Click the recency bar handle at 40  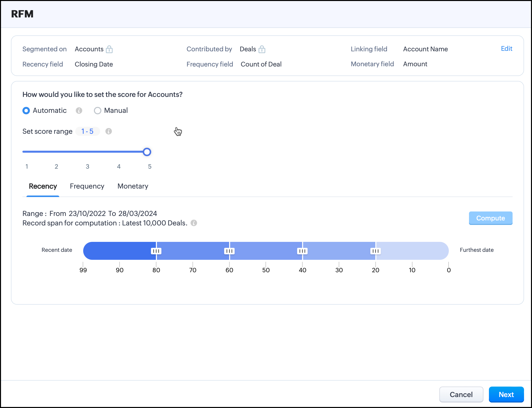[x=302, y=251]
